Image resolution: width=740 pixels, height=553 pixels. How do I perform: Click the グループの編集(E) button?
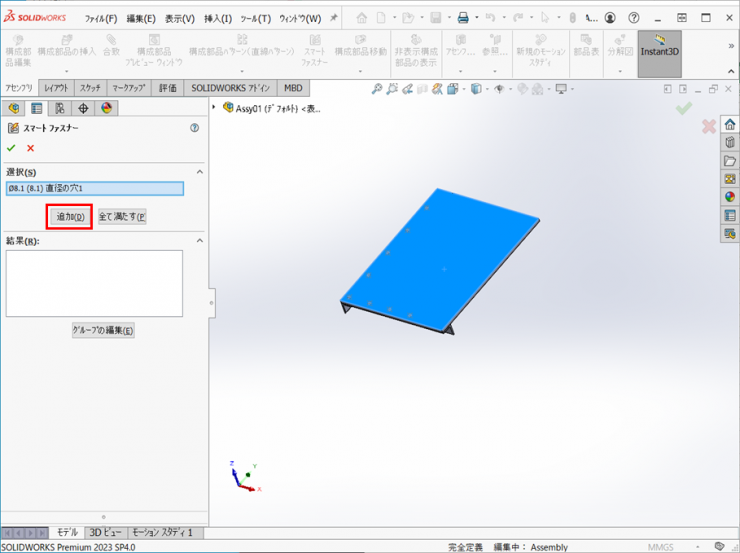point(102,330)
